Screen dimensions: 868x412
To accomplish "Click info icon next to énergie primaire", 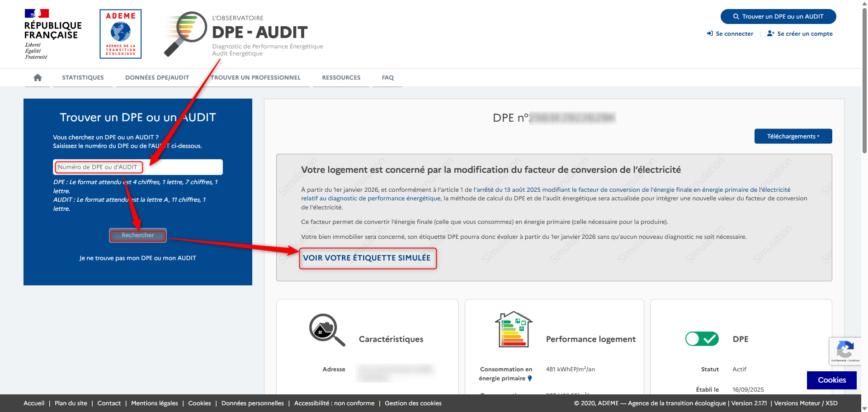I will click(530, 379).
